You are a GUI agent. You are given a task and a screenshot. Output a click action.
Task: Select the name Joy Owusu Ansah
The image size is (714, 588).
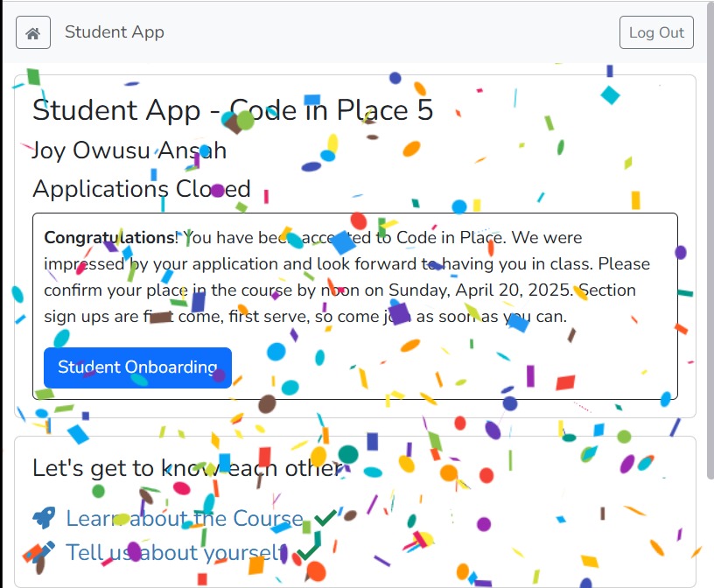click(x=129, y=150)
